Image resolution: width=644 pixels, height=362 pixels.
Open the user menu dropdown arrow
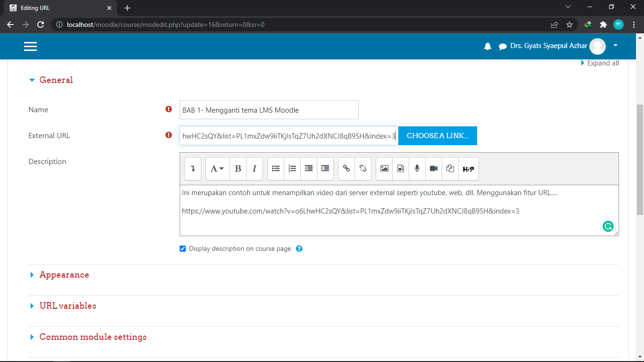(x=615, y=46)
